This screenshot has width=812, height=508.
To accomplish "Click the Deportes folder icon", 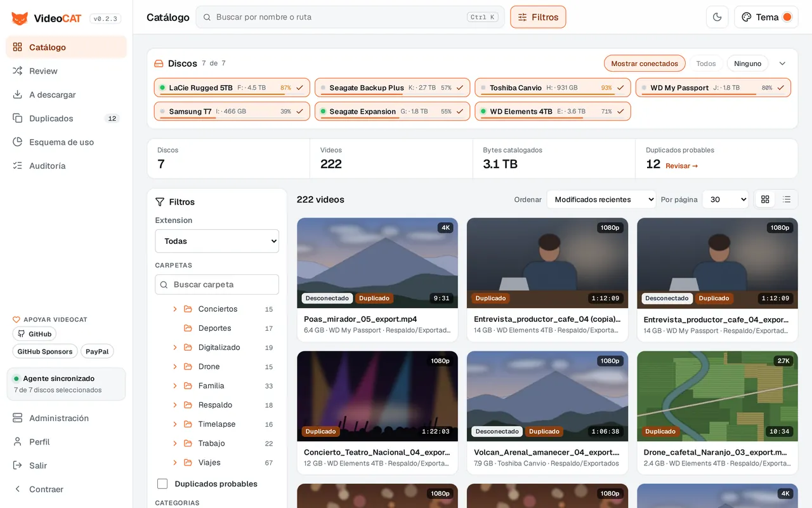I will (188, 328).
